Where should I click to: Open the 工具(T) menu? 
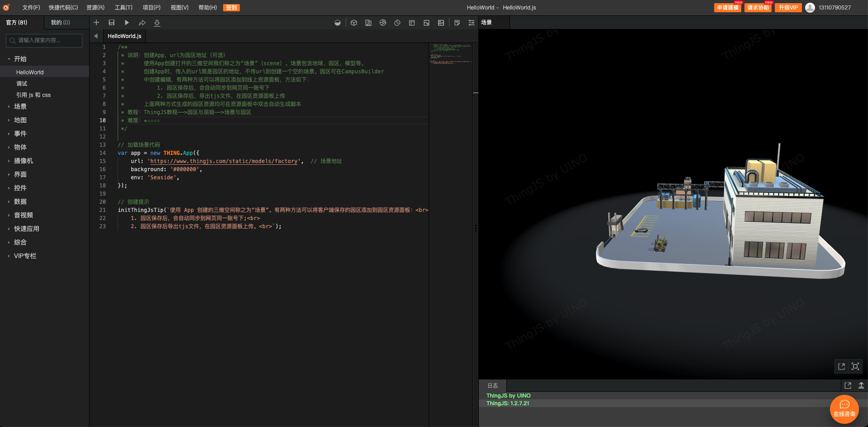point(124,7)
